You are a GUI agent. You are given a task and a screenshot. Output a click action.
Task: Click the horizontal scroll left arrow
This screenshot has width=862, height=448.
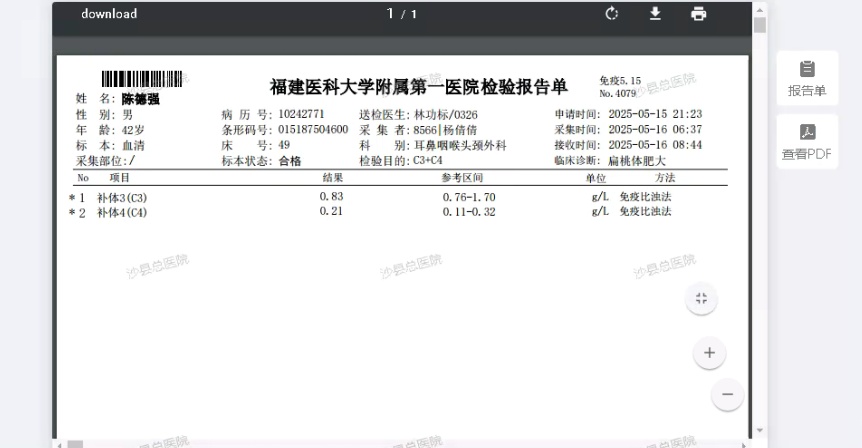[x=59, y=444]
